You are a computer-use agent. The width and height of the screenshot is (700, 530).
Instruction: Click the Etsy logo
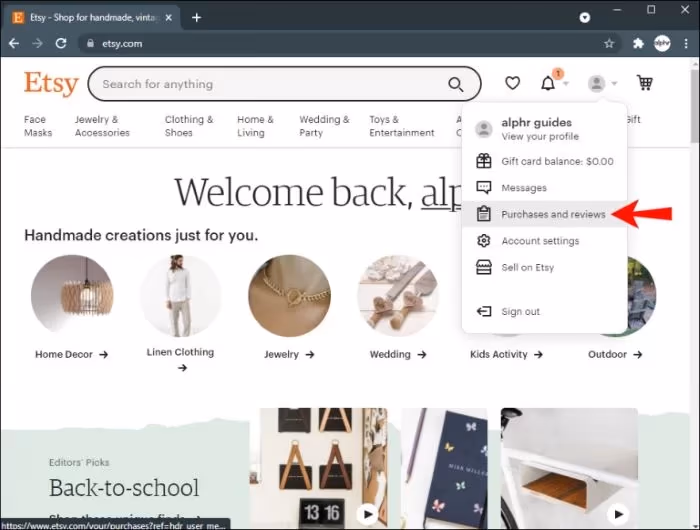click(x=51, y=84)
